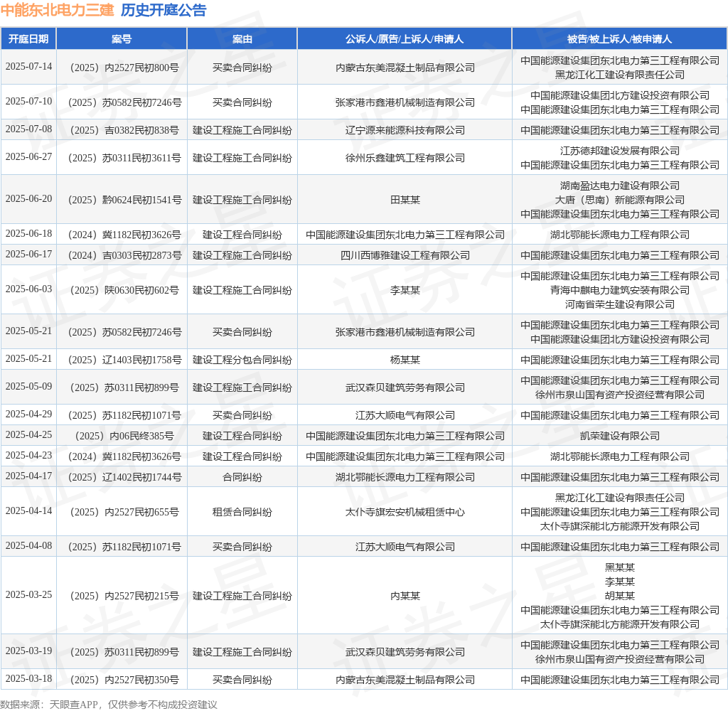Click plaintiff 湖北鄂能长源电力工程有限公司

[405, 478]
